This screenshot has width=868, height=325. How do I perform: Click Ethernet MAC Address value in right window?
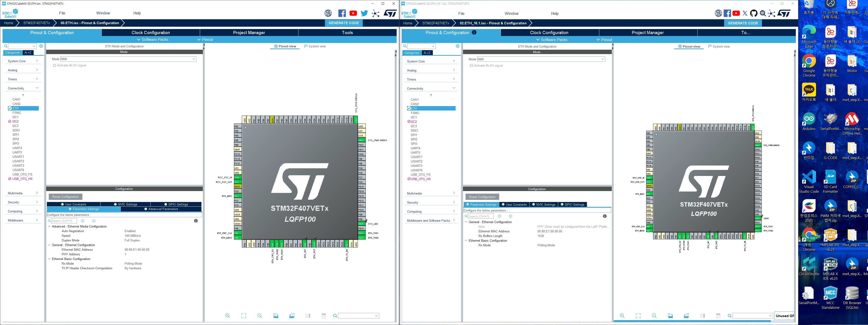pyautogui.click(x=550, y=231)
